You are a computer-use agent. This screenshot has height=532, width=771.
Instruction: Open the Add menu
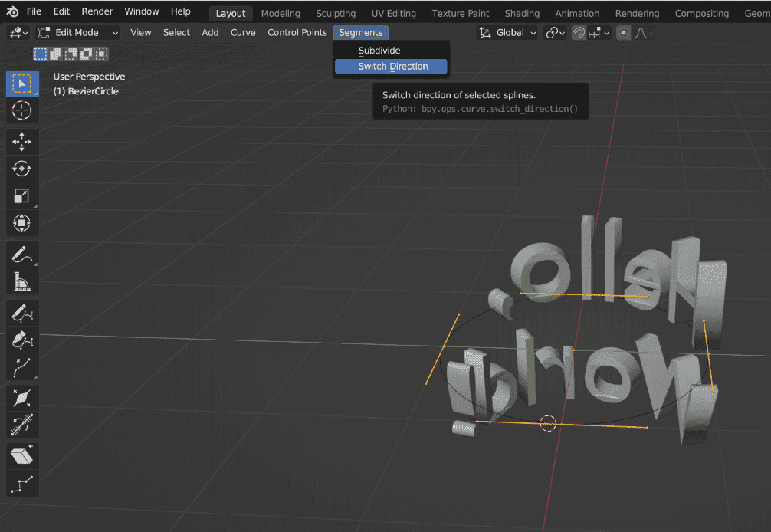[210, 33]
